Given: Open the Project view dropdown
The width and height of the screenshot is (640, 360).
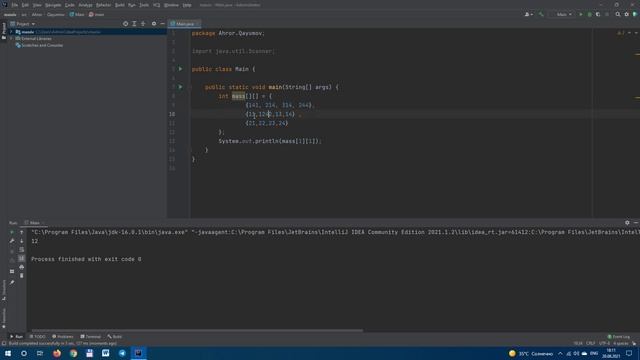Looking at the screenshot, I should point(23,24).
